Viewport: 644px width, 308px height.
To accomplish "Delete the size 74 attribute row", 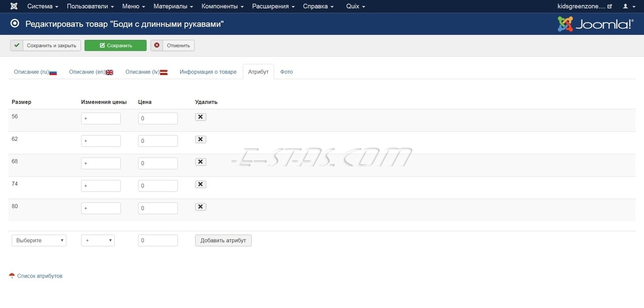I will tap(201, 184).
